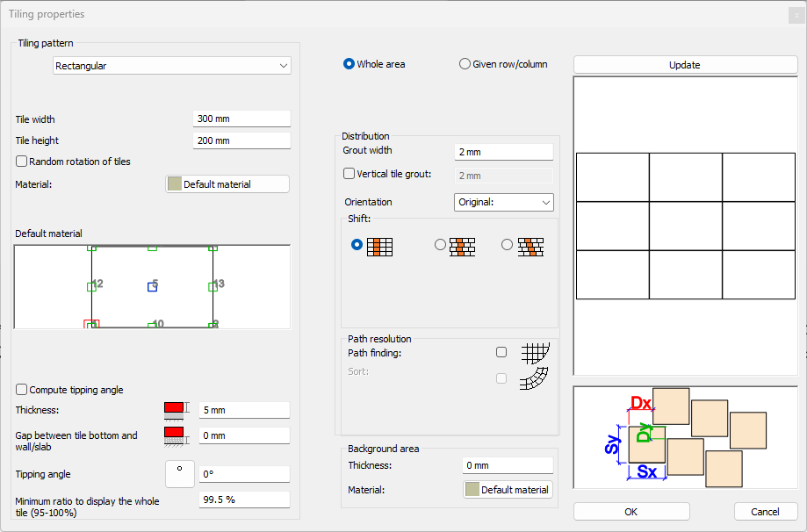Select the Given row/column radio option
807x532 pixels.
coord(465,63)
